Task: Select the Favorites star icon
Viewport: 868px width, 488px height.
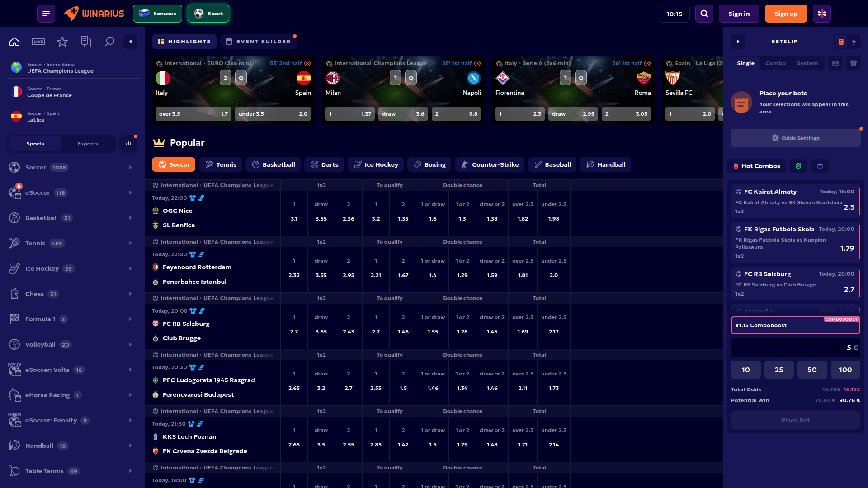Action: tap(62, 41)
